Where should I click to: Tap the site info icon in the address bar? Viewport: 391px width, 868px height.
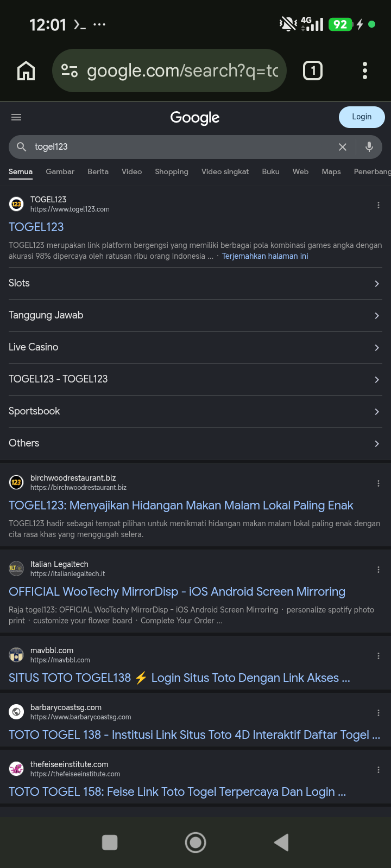70,71
